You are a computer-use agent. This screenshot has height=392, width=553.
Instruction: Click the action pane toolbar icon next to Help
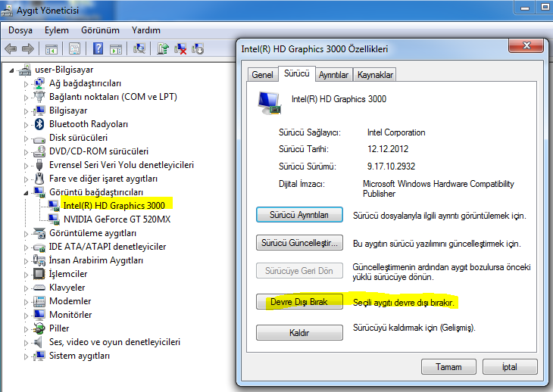point(116,49)
